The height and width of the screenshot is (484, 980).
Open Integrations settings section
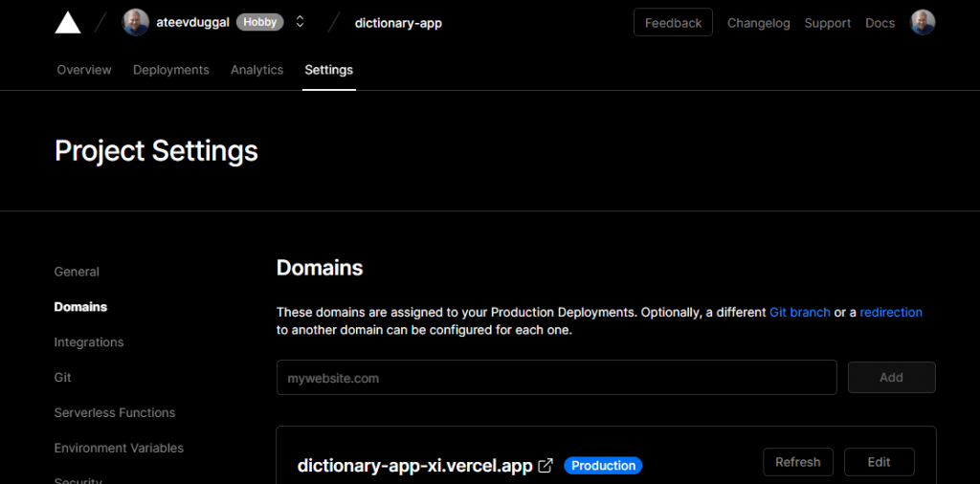point(89,342)
